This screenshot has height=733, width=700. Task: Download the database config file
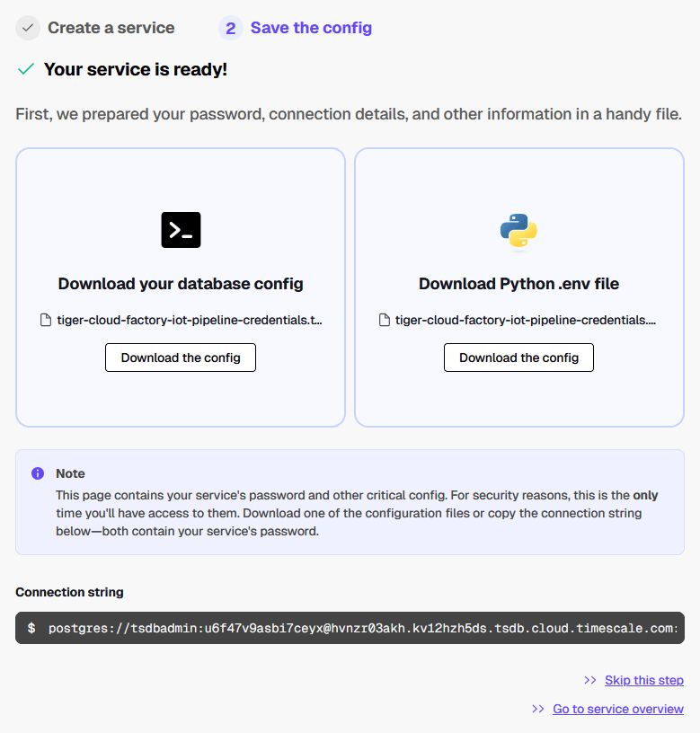tap(181, 358)
